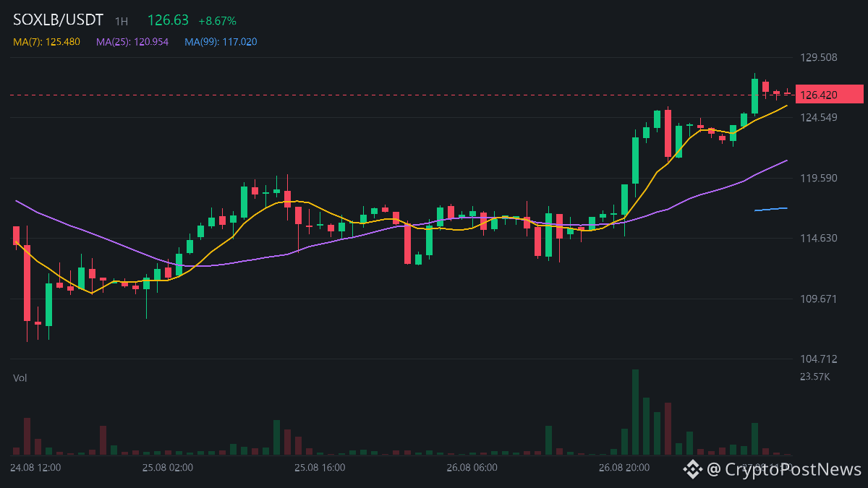
Task: Click the 109.671 price axis label
Action: (x=818, y=299)
